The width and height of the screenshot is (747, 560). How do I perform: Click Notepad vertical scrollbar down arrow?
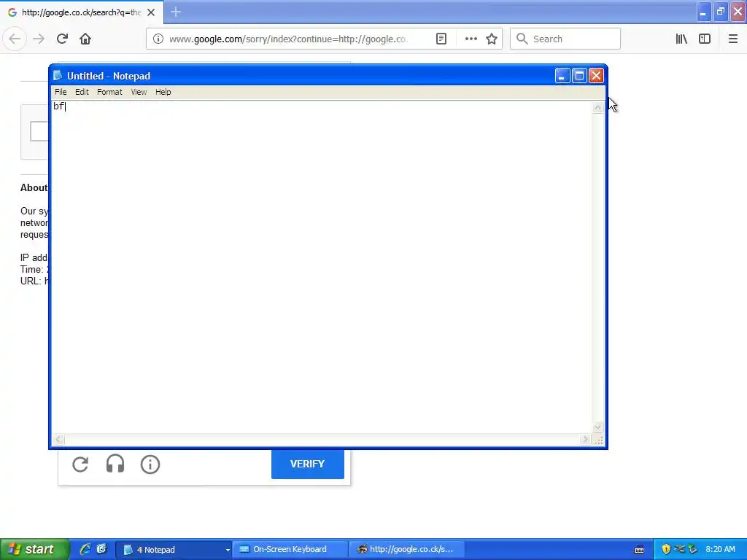click(x=597, y=427)
